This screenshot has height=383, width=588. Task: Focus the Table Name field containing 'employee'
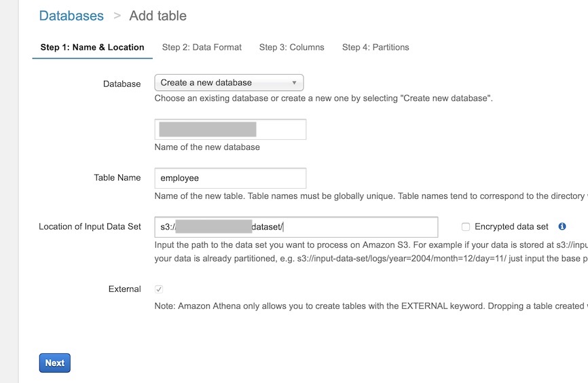(x=230, y=178)
